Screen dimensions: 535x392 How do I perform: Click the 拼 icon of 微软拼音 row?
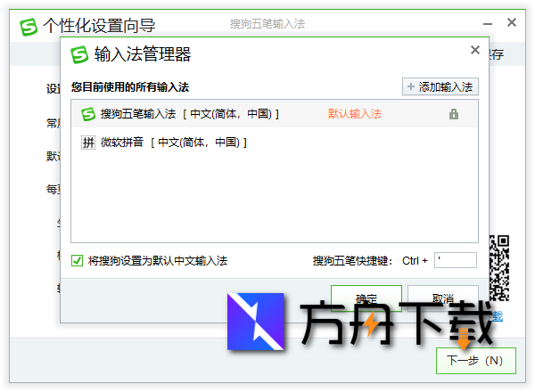click(x=88, y=143)
